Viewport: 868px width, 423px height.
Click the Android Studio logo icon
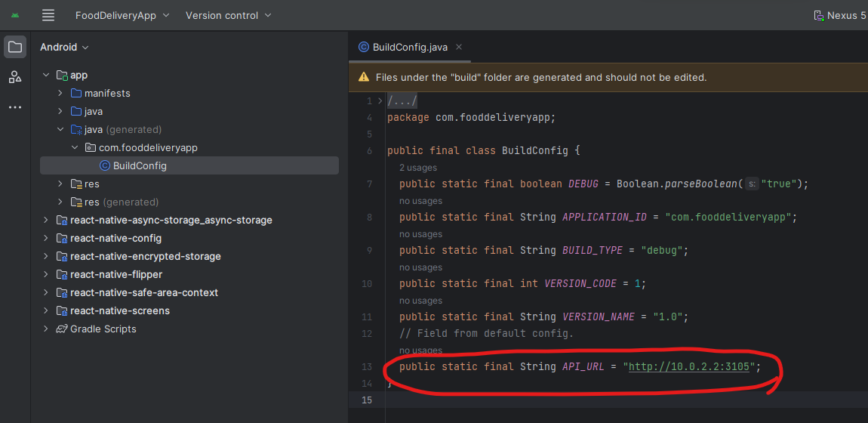15,15
